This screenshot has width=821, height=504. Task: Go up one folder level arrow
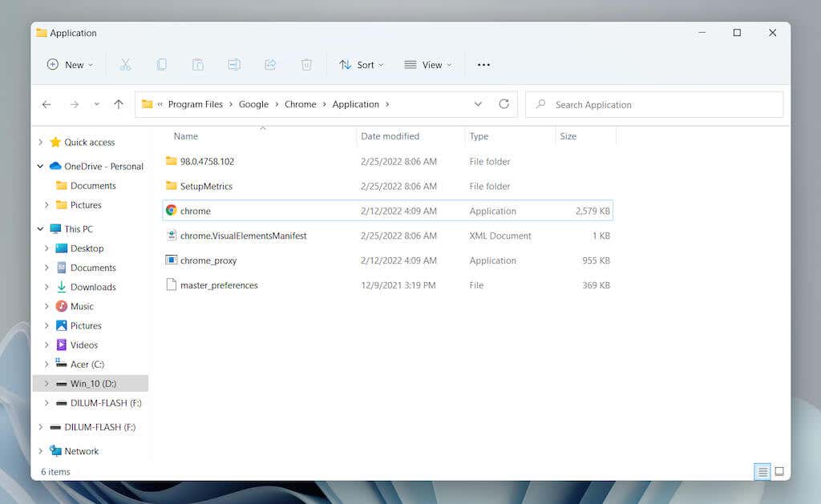coord(119,104)
